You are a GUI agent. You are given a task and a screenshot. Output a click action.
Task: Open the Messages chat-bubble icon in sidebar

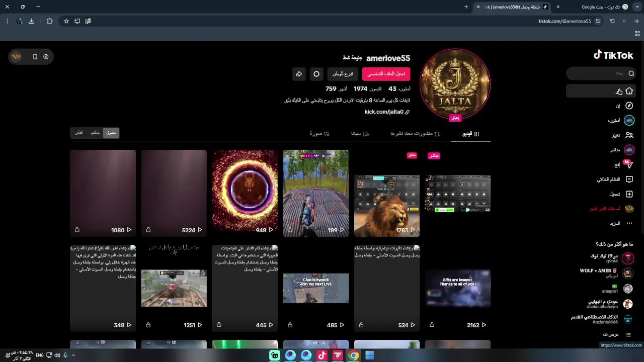click(x=629, y=179)
